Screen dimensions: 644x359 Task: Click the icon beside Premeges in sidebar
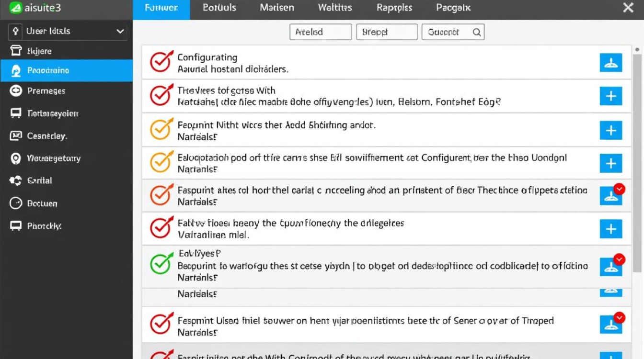click(16, 91)
